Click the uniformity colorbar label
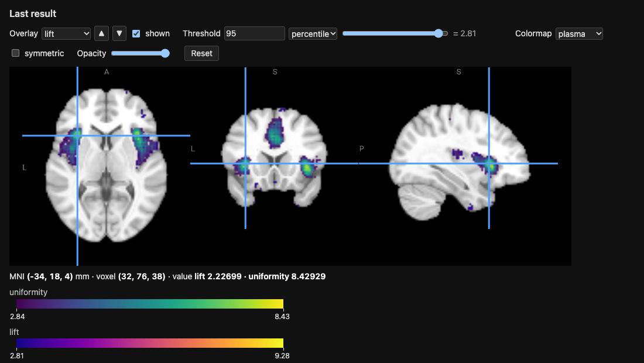Viewport: 644px width, 363px height. tap(28, 292)
